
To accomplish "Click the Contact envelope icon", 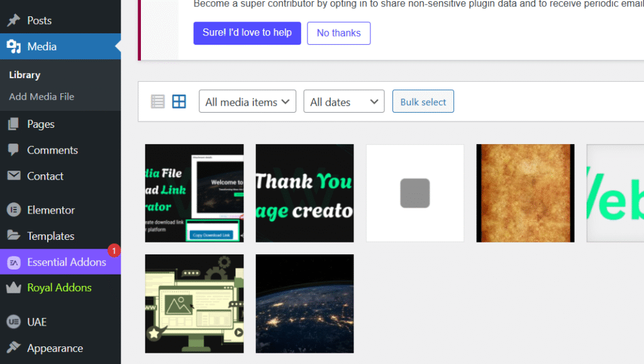I will click(x=14, y=176).
